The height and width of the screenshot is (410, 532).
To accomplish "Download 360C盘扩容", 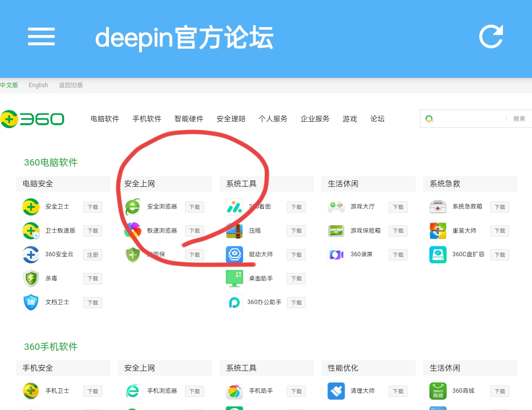I will [500, 255].
